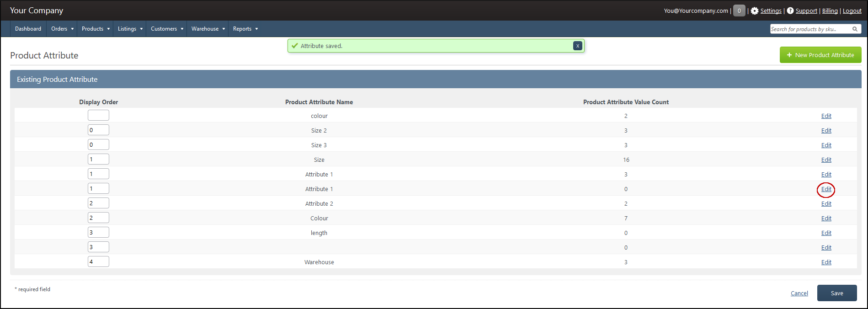The width and height of the screenshot is (868, 309).
Task: Click the 'Your Company' title
Action: pyautogui.click(x=37, y=11)
